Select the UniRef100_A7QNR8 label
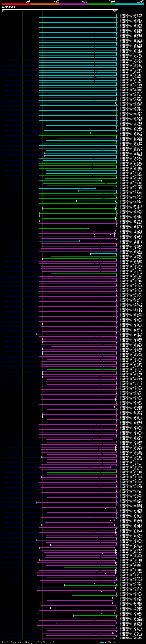 (131, 70)
